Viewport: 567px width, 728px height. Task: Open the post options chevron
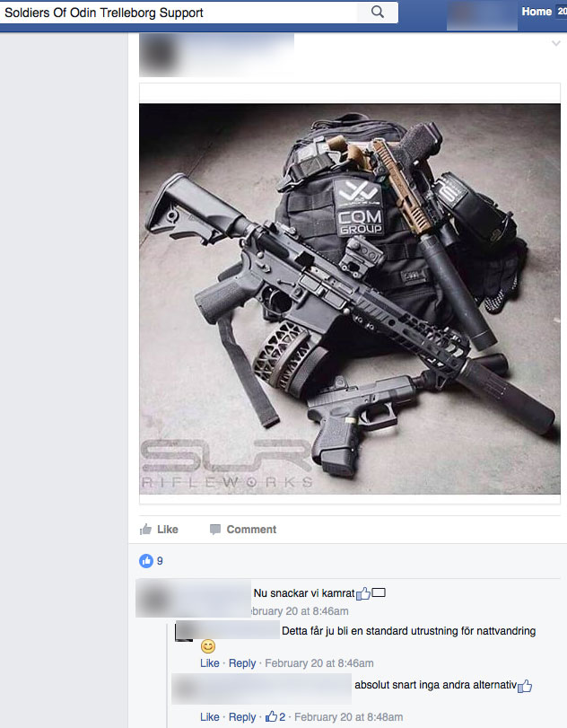(556, 44)
